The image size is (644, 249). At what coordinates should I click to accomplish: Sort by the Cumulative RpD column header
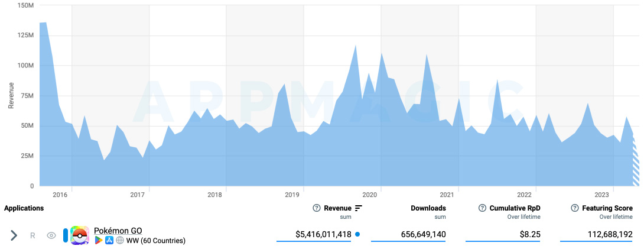pyautogui.click(x=515, y=208)
